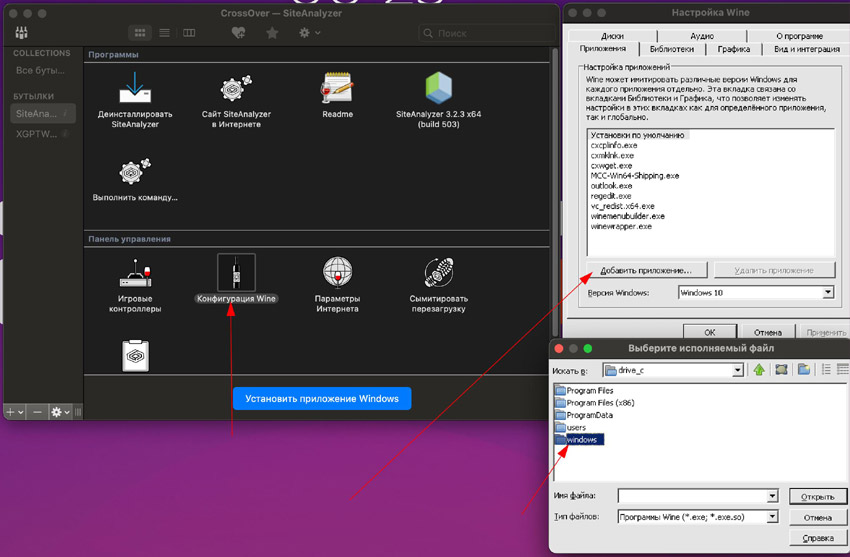Switch to Приложения tab
The height and width of the screenshot is (557, 850).
point(603,48)
